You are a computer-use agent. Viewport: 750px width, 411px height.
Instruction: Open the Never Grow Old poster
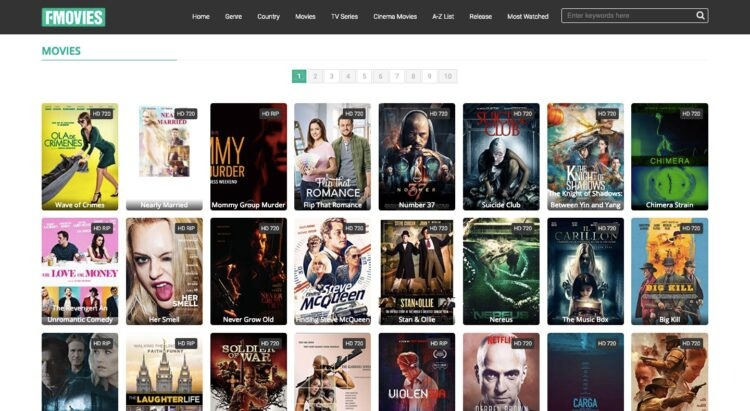248,271
